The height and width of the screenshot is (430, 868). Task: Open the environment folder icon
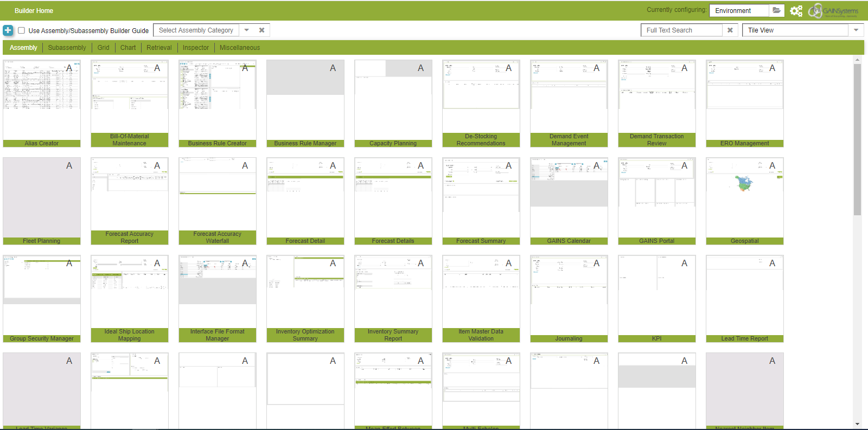776,10
